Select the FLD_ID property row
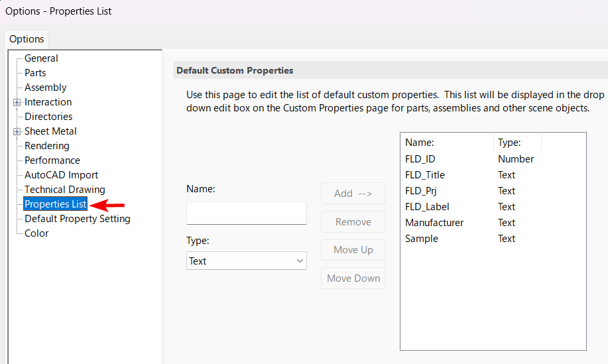This screenshot has height=364, width=608. (x=420, y=159)
